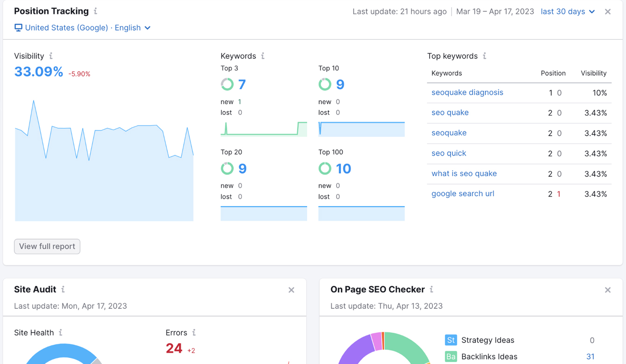
Task: Open the what is seo quake keyword link
Action: point(464,173)
